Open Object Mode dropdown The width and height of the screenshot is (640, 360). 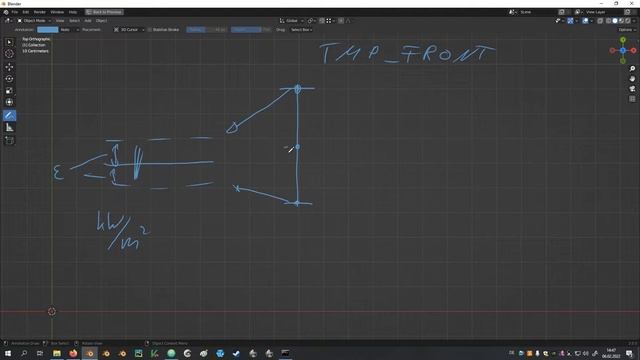34,20
